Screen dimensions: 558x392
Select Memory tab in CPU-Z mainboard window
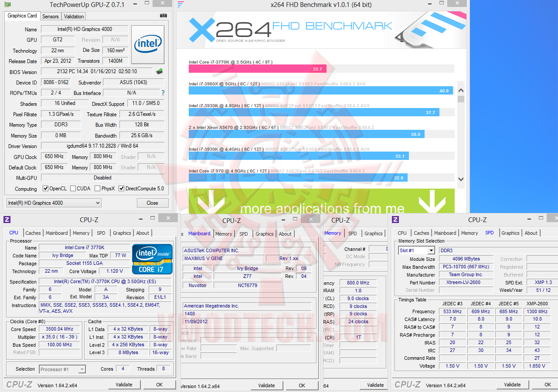[x=224, y=234]
